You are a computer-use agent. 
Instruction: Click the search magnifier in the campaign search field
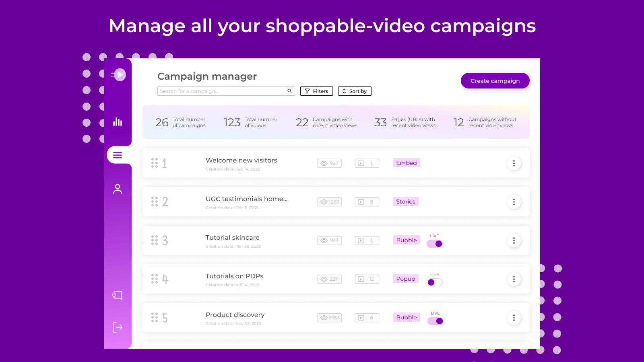click(289, 91)
